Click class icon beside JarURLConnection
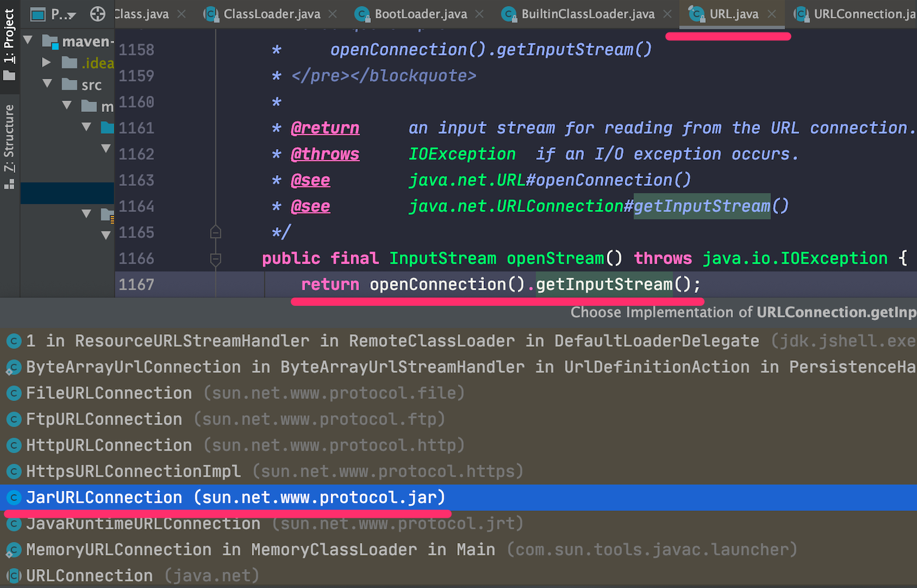 [x=14, y=498]
